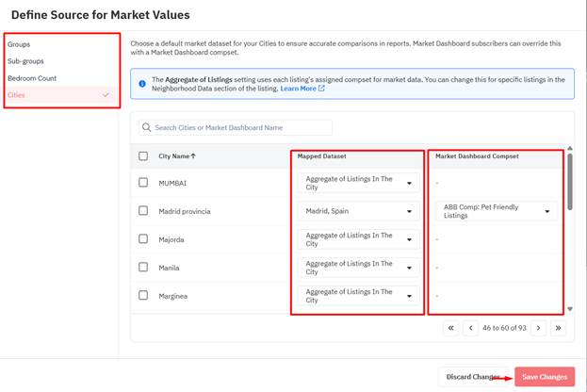Click the blue info icon in banner

(142, 84)
